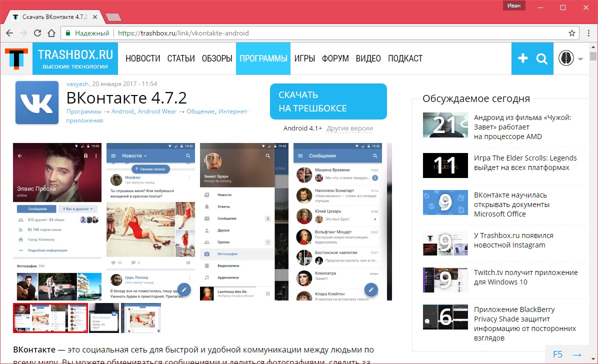Viewport: 598px width, 364px height.
Task: Open the ОБЗОРЫ menu item
Action: (x=217, y=58)
